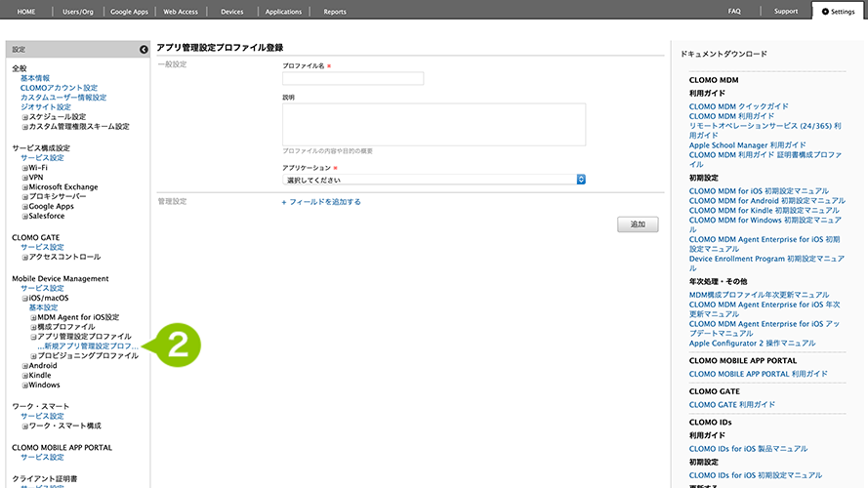
Task: Open CLOMO IDs for iOS 初期設定マニュアル
Action: point(756,475)
